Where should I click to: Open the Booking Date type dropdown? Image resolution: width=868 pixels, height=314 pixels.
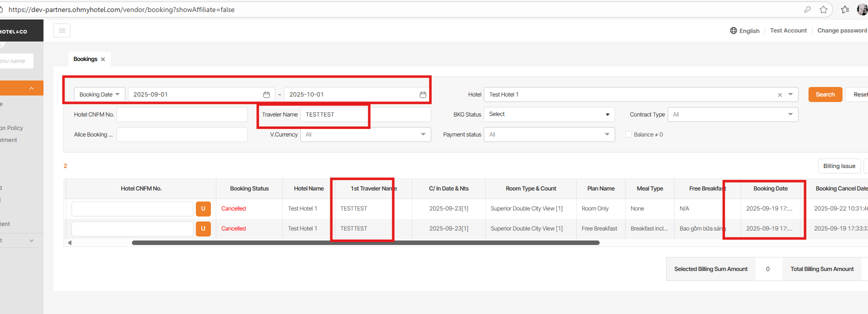click(x=99, y=94)
